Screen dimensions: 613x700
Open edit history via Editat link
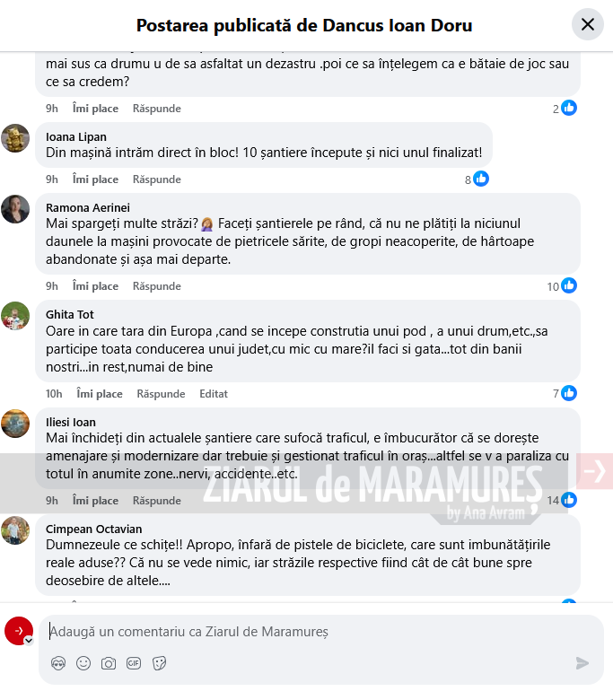point(214,394)
